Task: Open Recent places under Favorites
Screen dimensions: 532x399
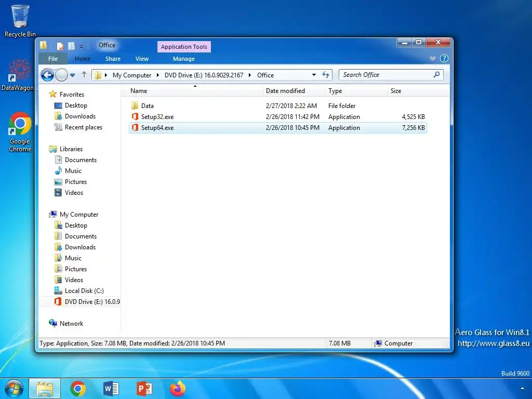Action: tap(78, 127)
